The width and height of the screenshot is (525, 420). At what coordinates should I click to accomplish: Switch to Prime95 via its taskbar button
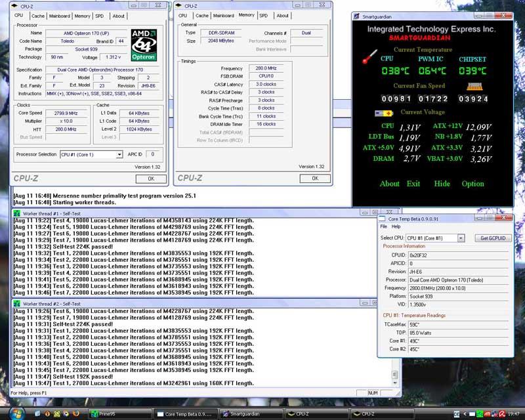[x=119, y=414]
